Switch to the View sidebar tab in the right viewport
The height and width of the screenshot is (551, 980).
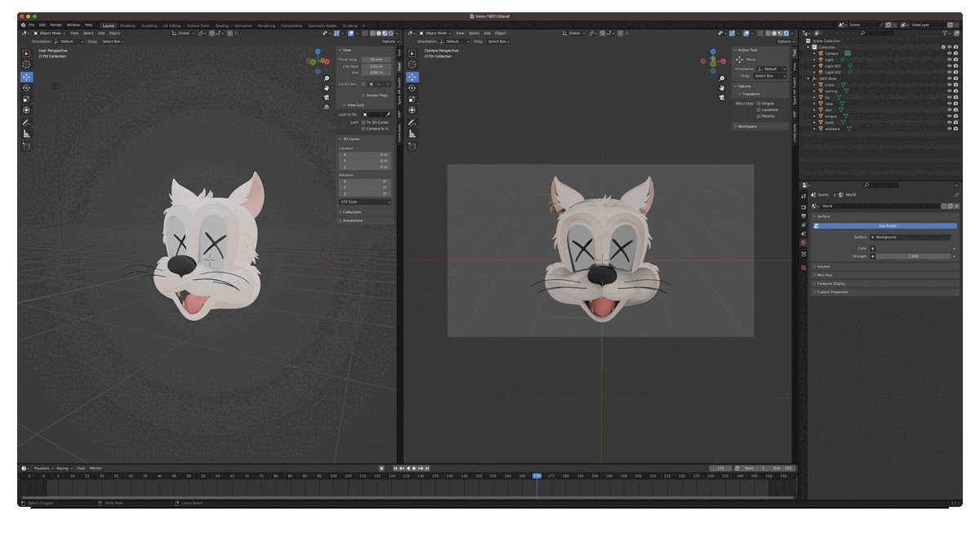795,68
